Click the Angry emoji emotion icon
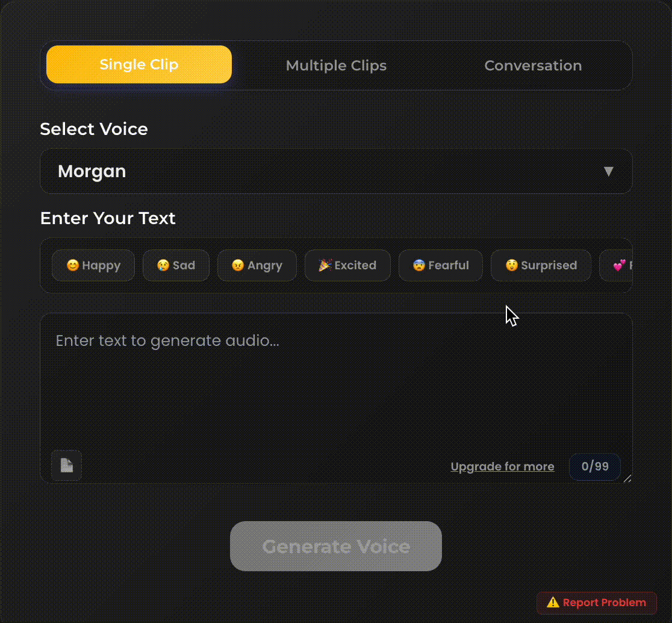This screenshot has width=672, height=623. (238, 265)
